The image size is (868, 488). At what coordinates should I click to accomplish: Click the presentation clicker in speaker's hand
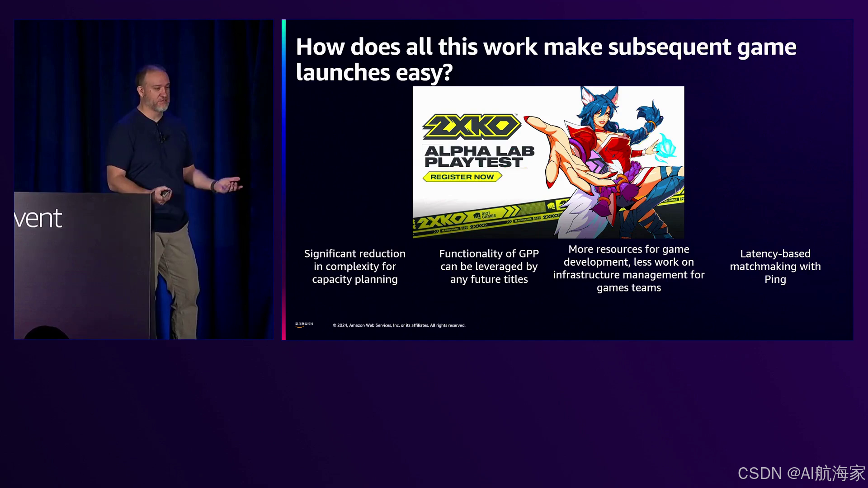pos(165,193)
